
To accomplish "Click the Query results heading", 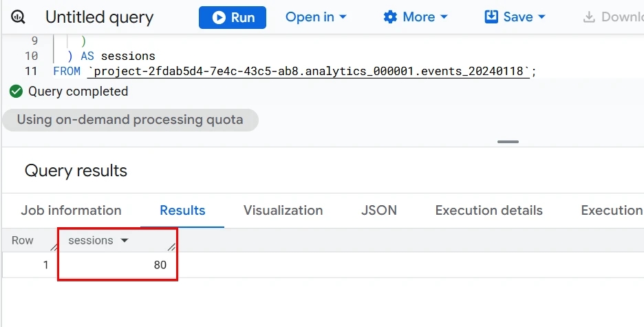I will tap(76, 171).
